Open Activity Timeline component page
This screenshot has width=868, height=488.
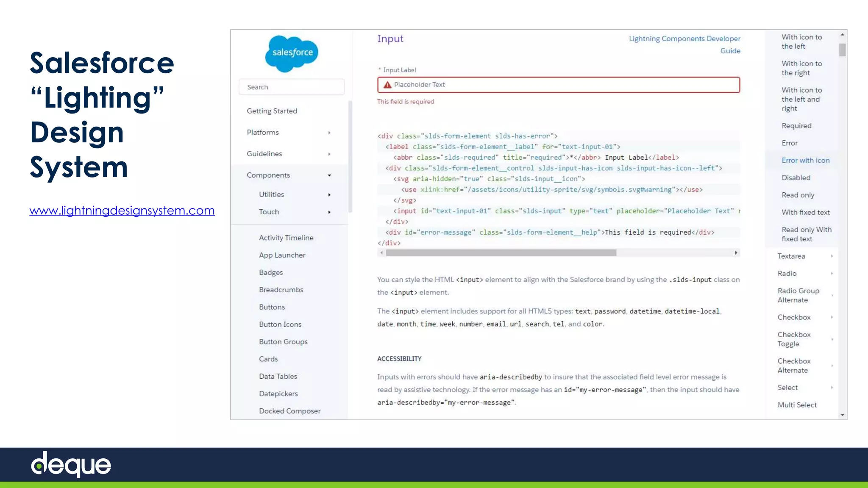pos(286,238)
